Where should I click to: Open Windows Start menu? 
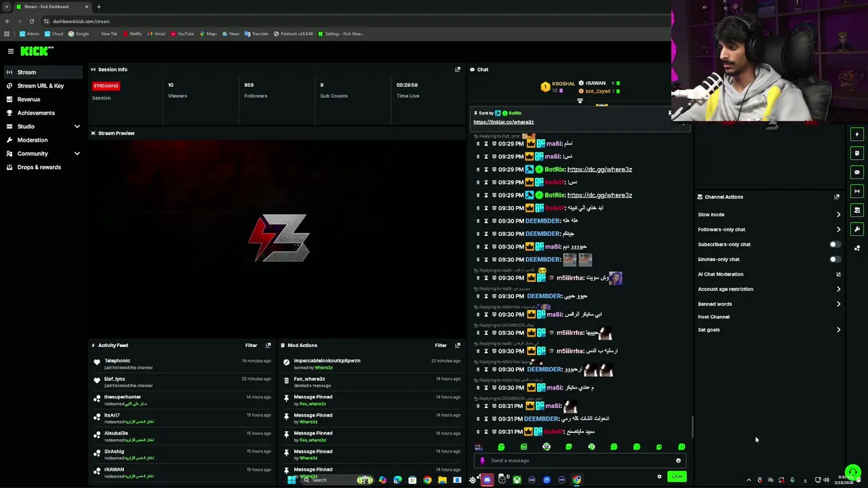(292, 480)
